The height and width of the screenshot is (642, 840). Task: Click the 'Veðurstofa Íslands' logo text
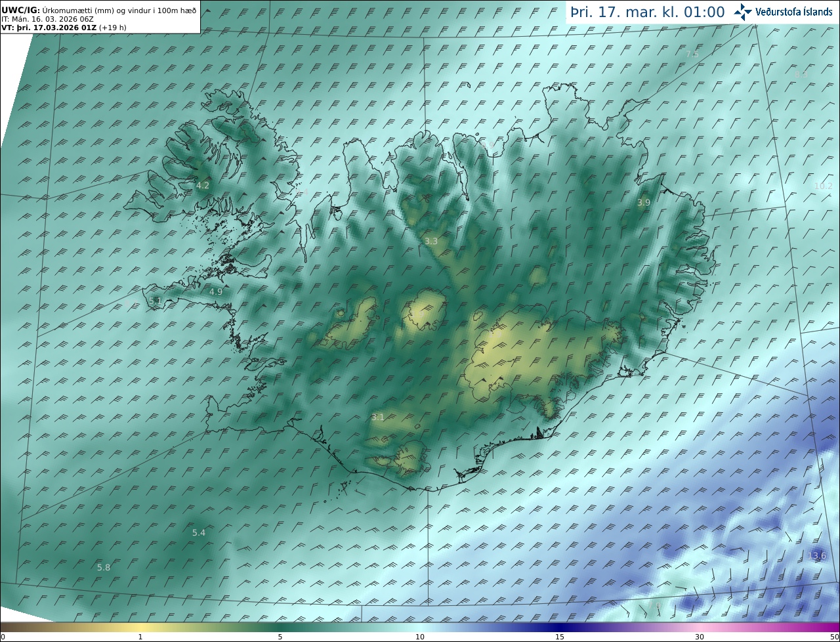(793, 12)
